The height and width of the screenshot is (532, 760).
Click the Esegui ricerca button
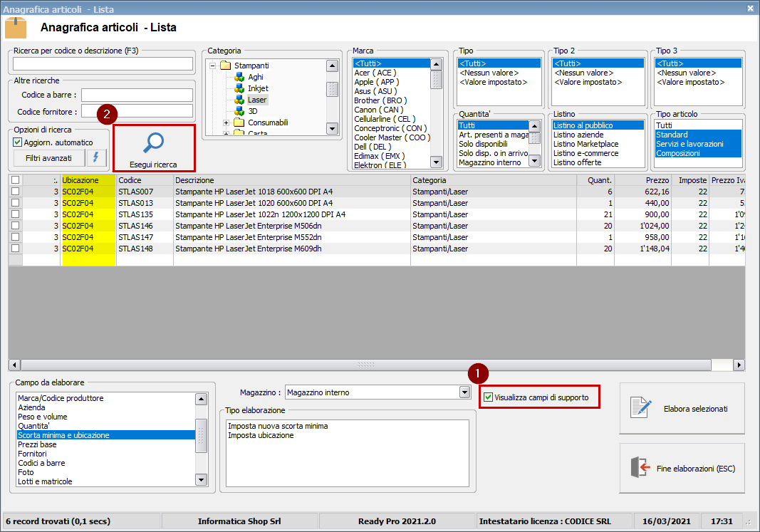(x=154, y=148)
